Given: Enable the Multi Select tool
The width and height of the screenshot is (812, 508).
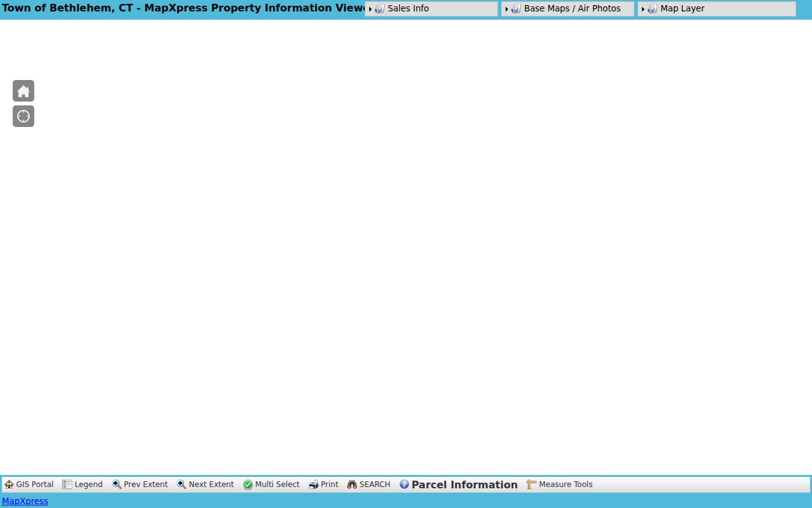Looking at the screenshot, I should 272,485.
